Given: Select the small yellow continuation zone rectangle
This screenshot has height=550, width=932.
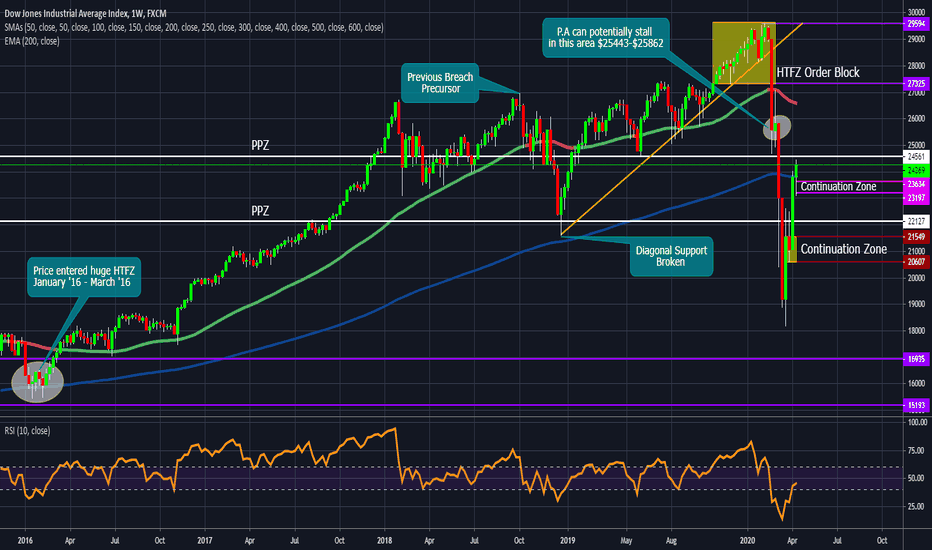Looking at the screenshot, I should click(791, 249).
